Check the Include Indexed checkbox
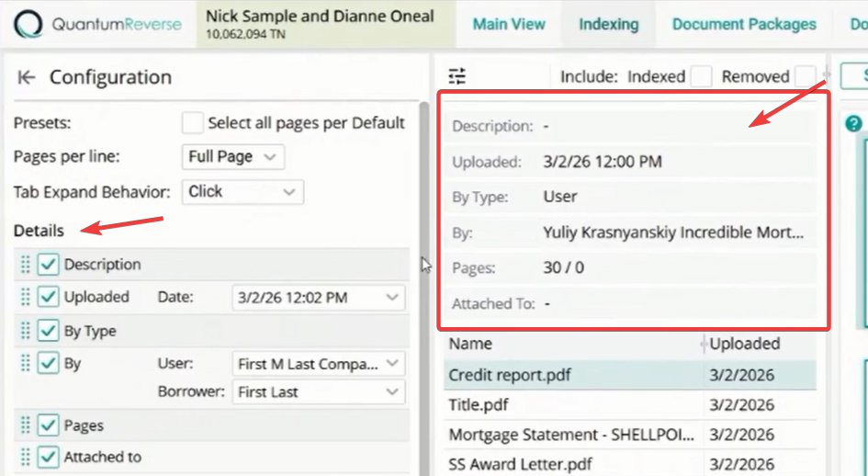Viewport: 868px width, 476px height. click(x=701, y=76)
